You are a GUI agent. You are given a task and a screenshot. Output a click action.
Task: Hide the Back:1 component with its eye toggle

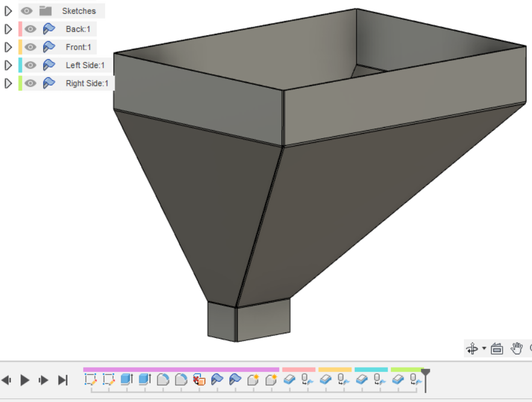[30, 29]
